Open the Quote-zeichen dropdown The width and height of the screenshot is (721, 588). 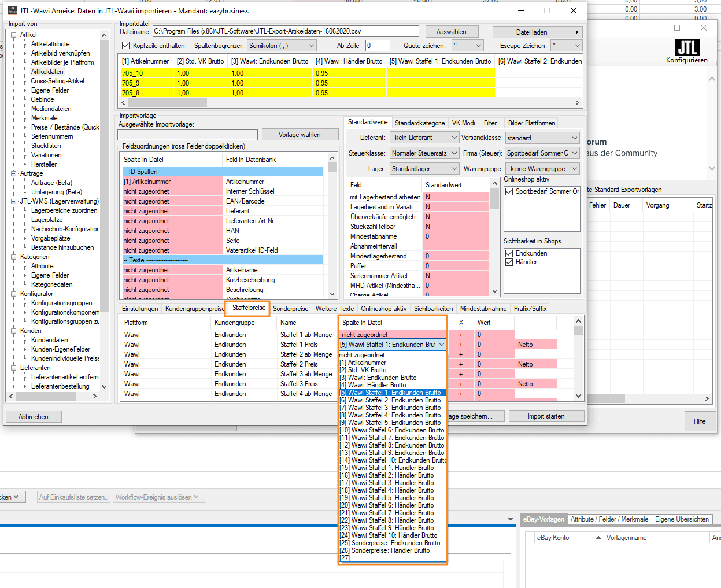(x=468, y=46)
